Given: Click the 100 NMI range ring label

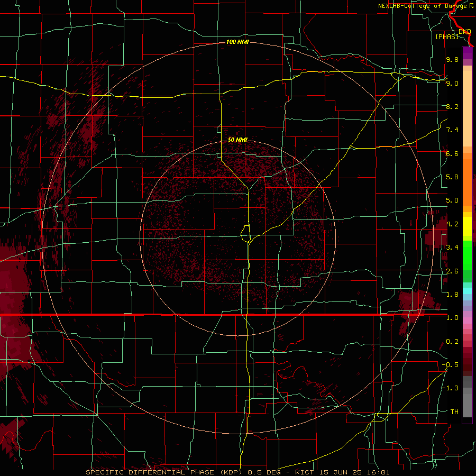Looking at the screenshot, I should [x=237, y=42].
